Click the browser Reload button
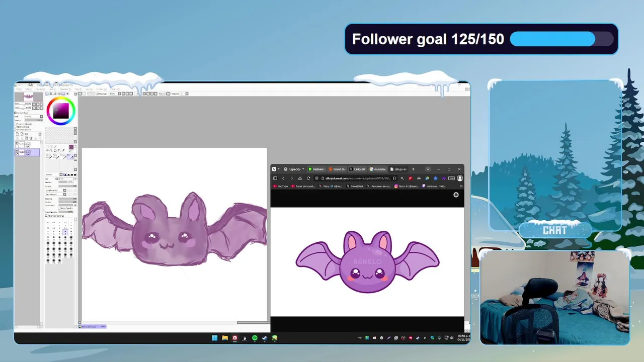This screenshot has height=362, width=644. pyautogui.click(x=308, y=178)
